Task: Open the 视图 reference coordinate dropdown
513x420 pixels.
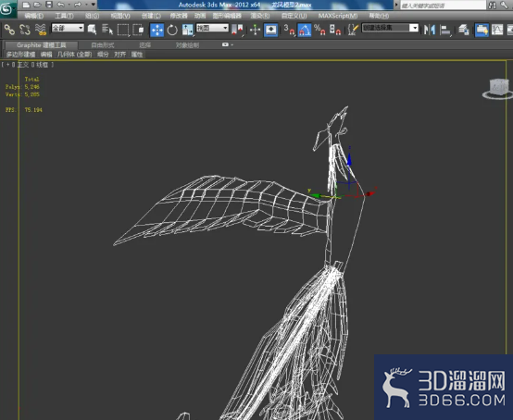Action: 212,28
